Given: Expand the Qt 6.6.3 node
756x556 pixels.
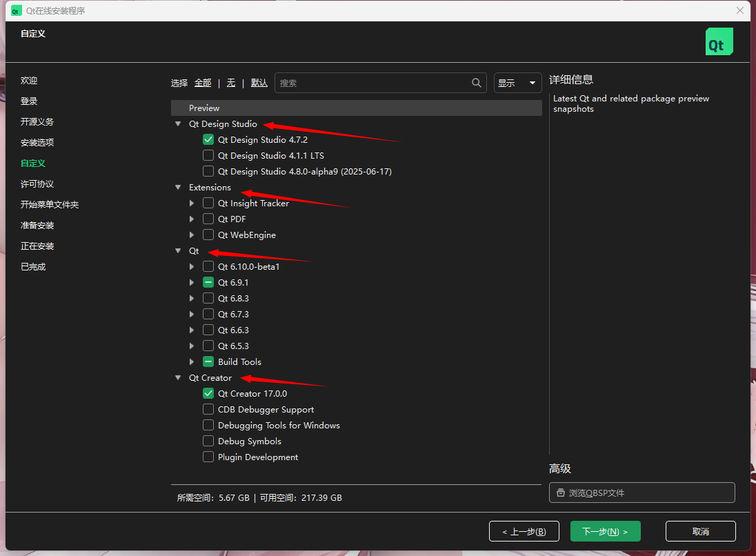Looking at the screenshot, I should click(192, 330).
